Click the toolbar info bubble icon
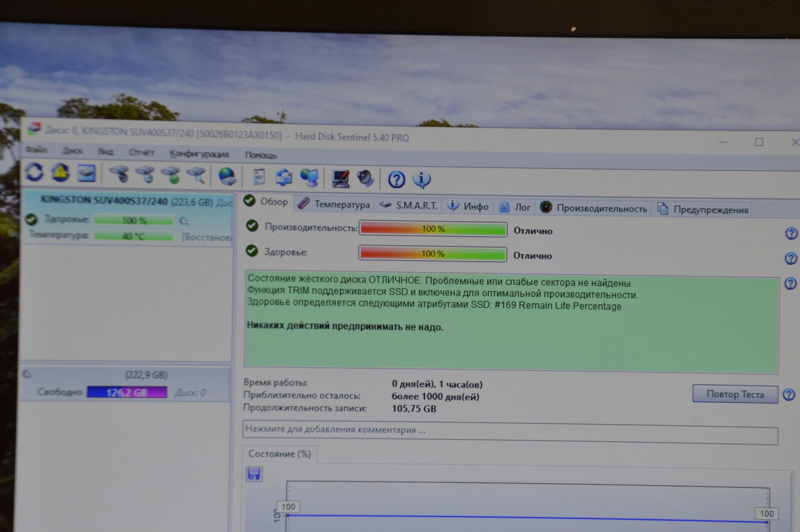Screen dimensions: 800x532 point(422,180)
